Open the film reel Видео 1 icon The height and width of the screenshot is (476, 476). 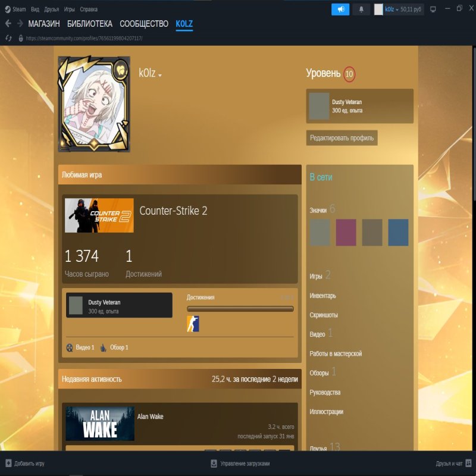[70, 347]
